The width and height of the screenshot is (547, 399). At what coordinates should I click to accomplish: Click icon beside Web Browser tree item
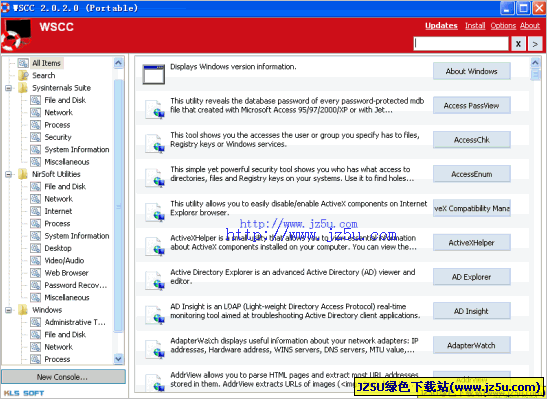(35, 273)
